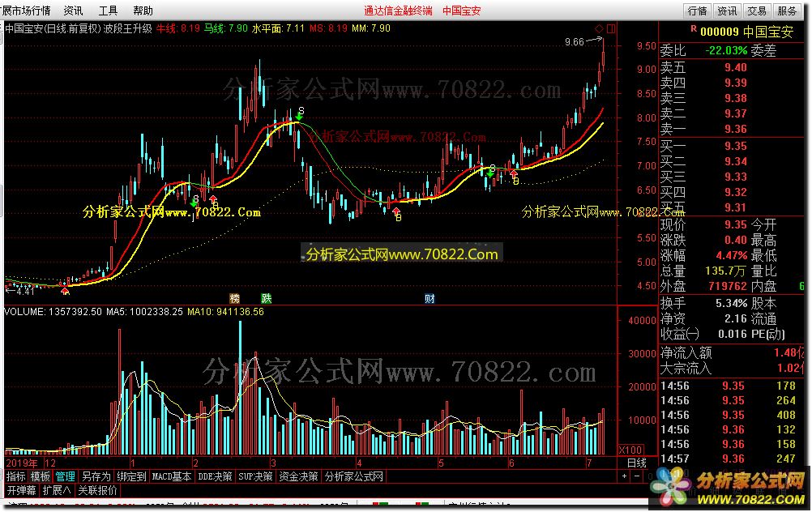Click the split-panel icon above the chart
Image resolution: width=812 pixels, height=512 pixels.
611,28
